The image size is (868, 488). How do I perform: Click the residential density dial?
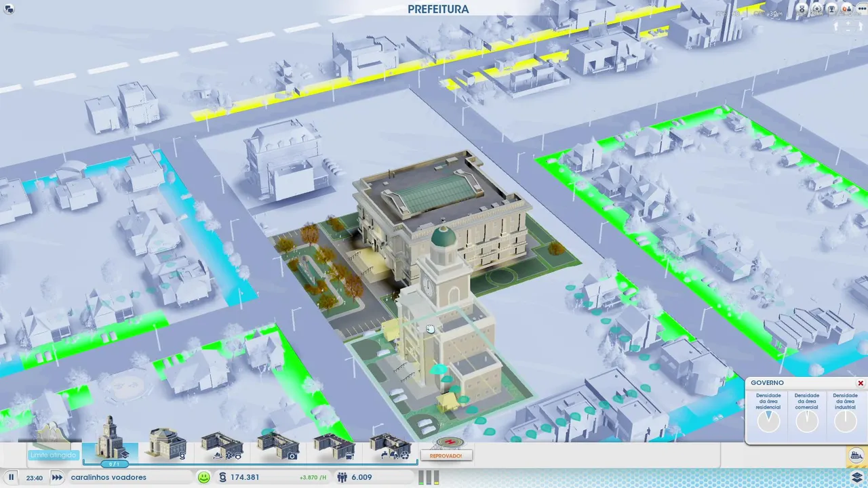coord(768,421)
